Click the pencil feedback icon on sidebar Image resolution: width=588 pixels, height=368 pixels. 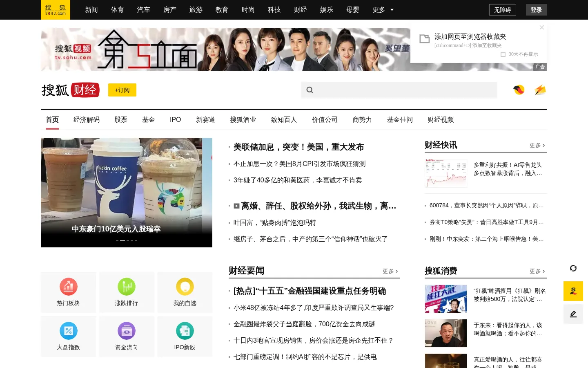click(573, 314)
